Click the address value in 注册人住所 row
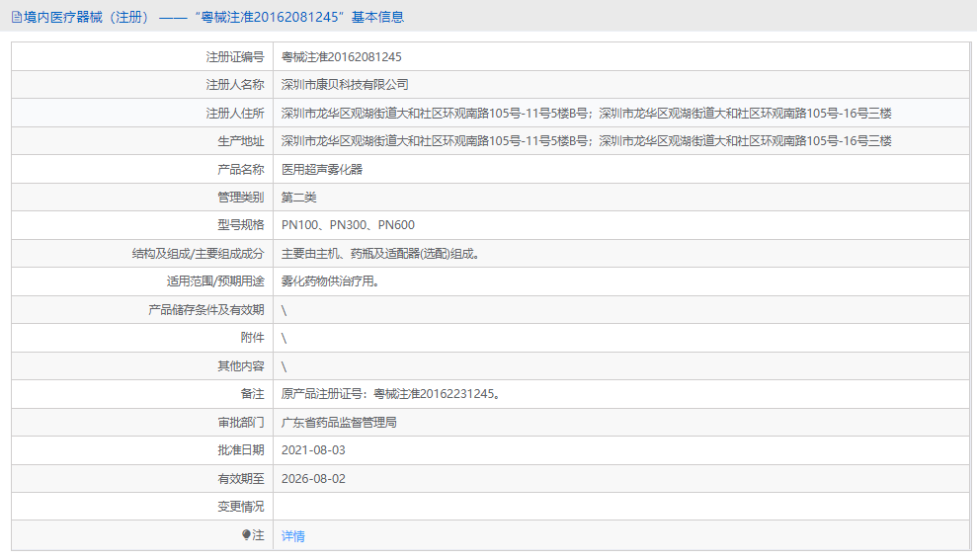The height and width of the screenshot is (560, 977). pos(587,114)
